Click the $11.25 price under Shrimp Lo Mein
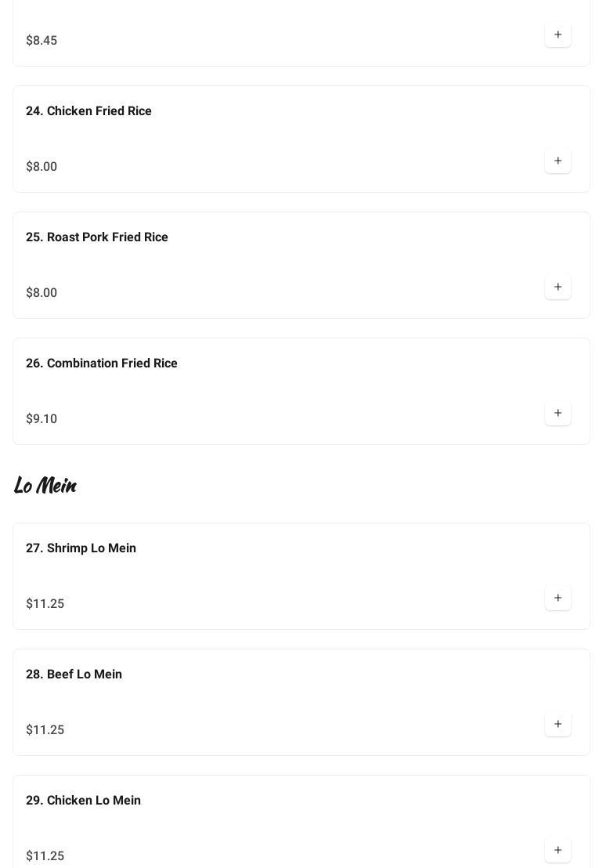The width and height of the screenshot is (603, 868). click(45, 604)
